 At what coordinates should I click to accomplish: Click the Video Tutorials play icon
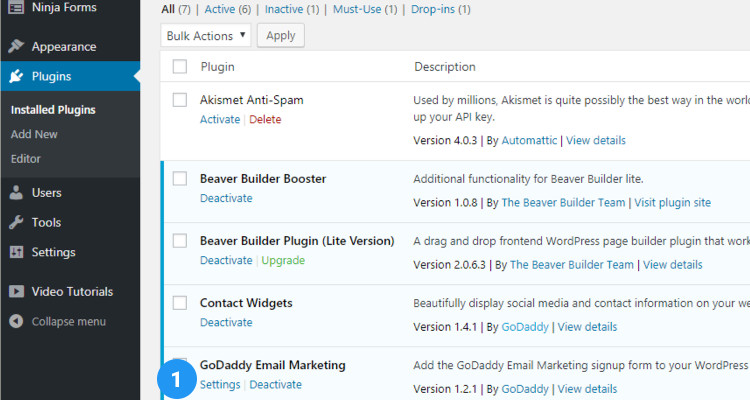pyautogui.click(x=16, y=291)
